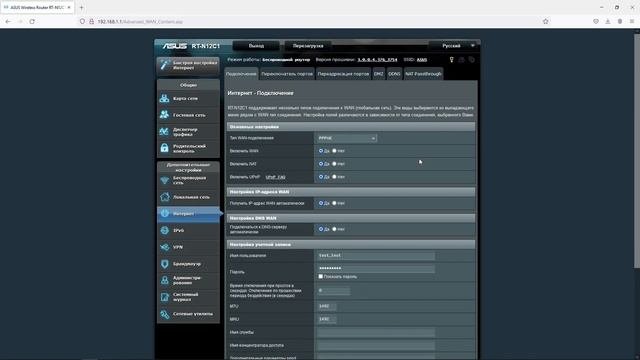Check the Показать пароль checkbox
This screenshot has width=640, height=360.
coord(320,277)
